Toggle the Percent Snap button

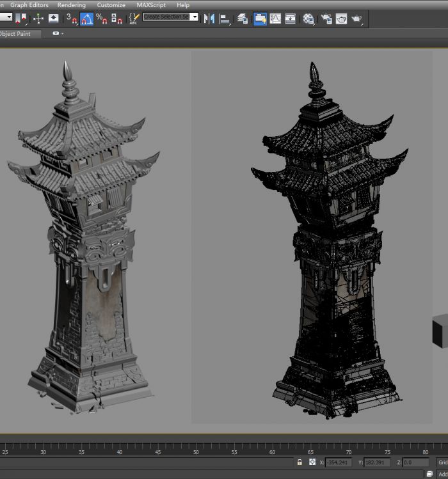(x=102, y=19)
